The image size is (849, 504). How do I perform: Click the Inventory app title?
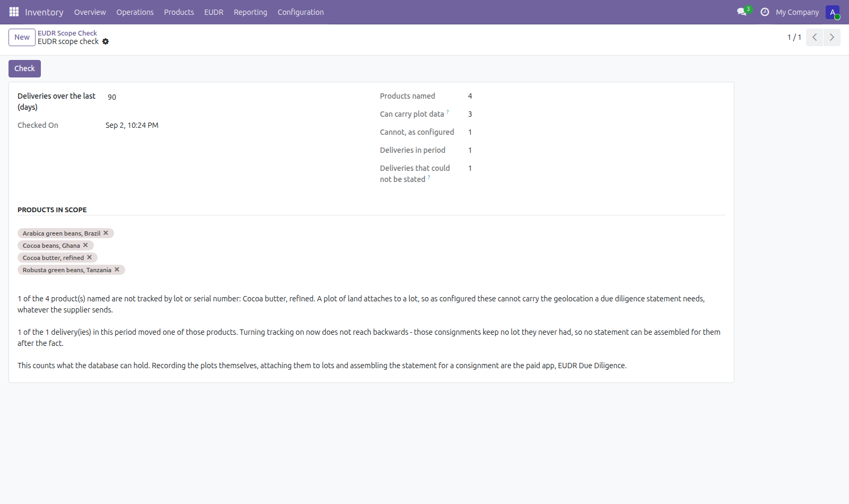click(44, 12)
